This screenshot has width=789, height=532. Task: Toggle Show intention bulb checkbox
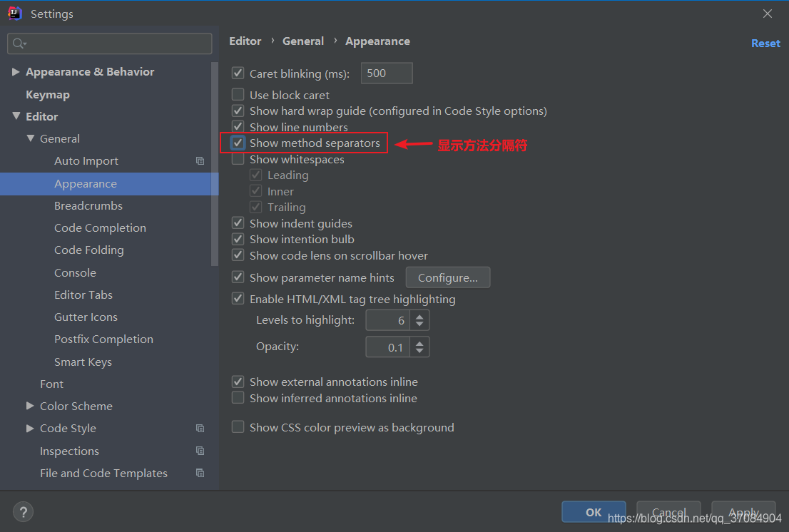[x=238, y=239]
